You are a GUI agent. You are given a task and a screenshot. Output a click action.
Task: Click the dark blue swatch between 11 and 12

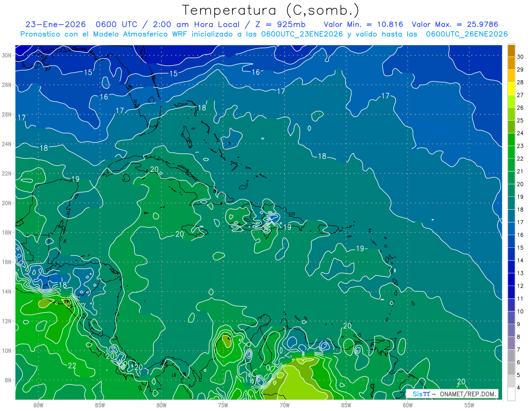click(511, 292)
